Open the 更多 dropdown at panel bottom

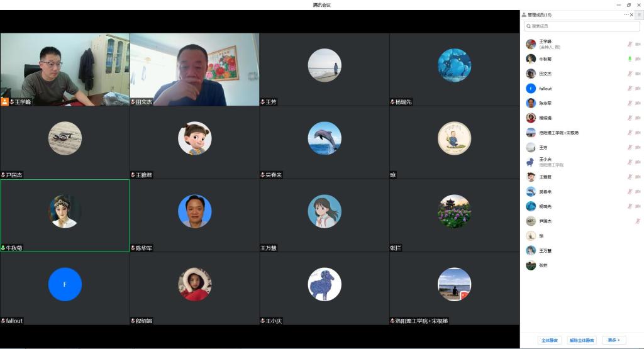[613, 340]
